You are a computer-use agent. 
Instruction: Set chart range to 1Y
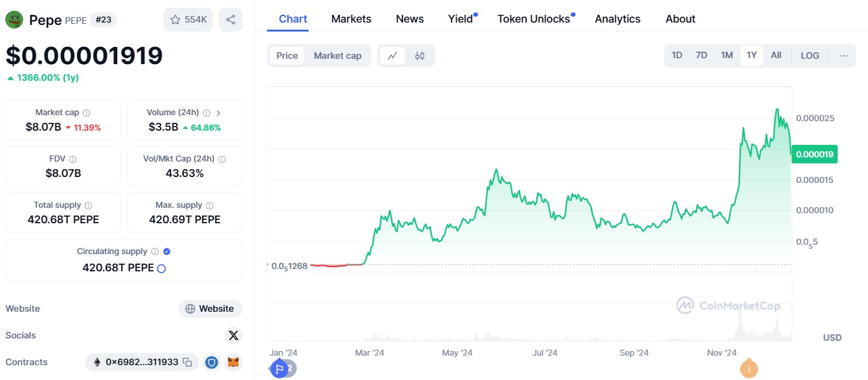pos(751,55)
